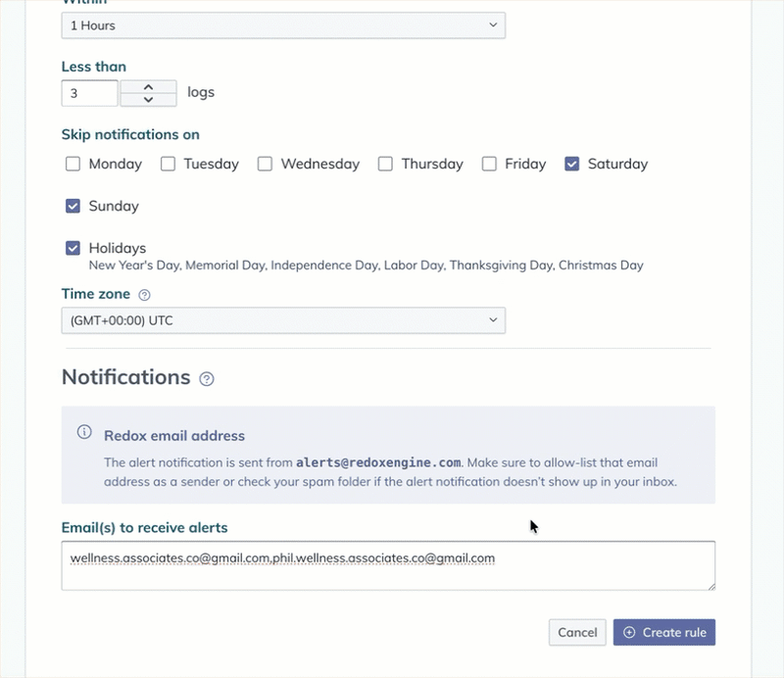Viewport: 784px width, 678px height.
Task: Select the Thursday checkbox
Action: (x=385, y=164)
